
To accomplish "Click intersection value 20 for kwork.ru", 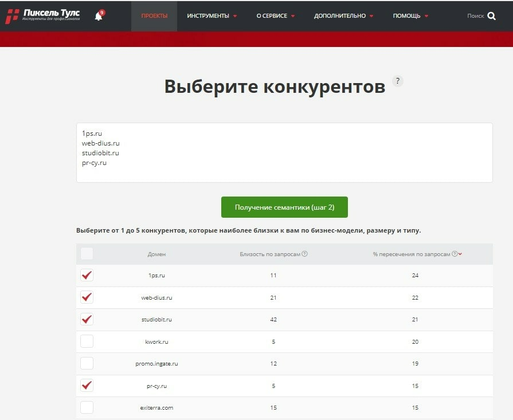I will (415, 342).
